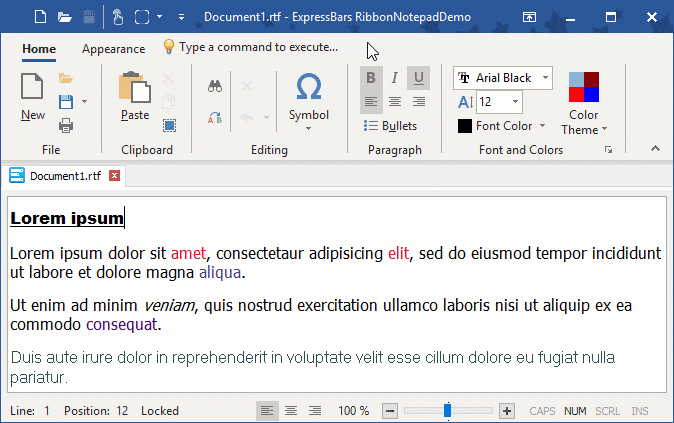Open the Undo dropdown arrow
This screenshot has height=423, width=674.
(x=267, y=117)
